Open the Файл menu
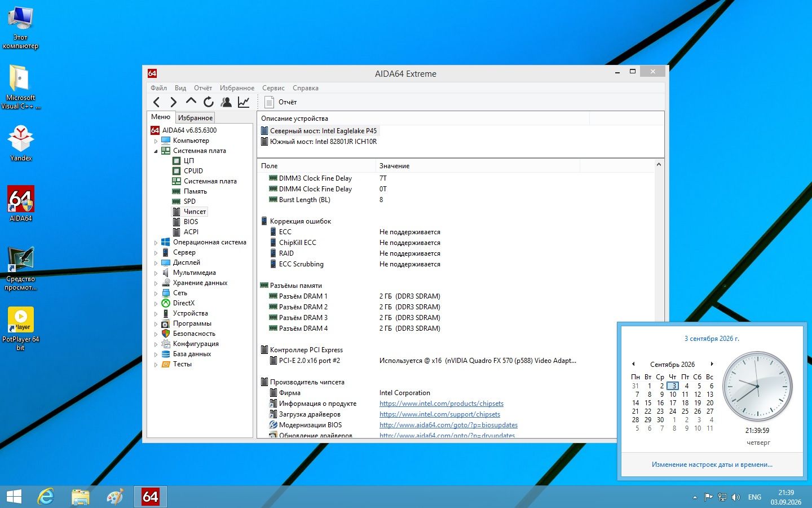 (158, 88)
